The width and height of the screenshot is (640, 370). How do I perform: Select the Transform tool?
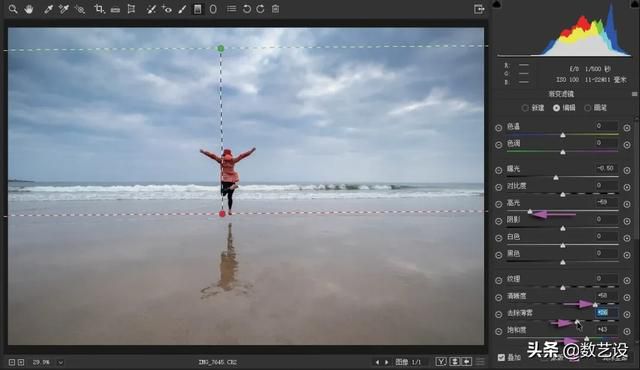[131, 9]
